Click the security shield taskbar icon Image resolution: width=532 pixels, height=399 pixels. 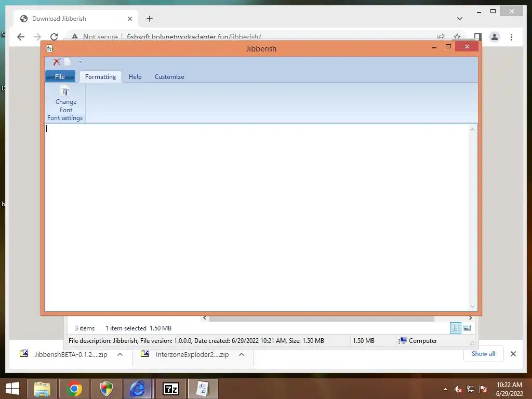coord(106,389)
